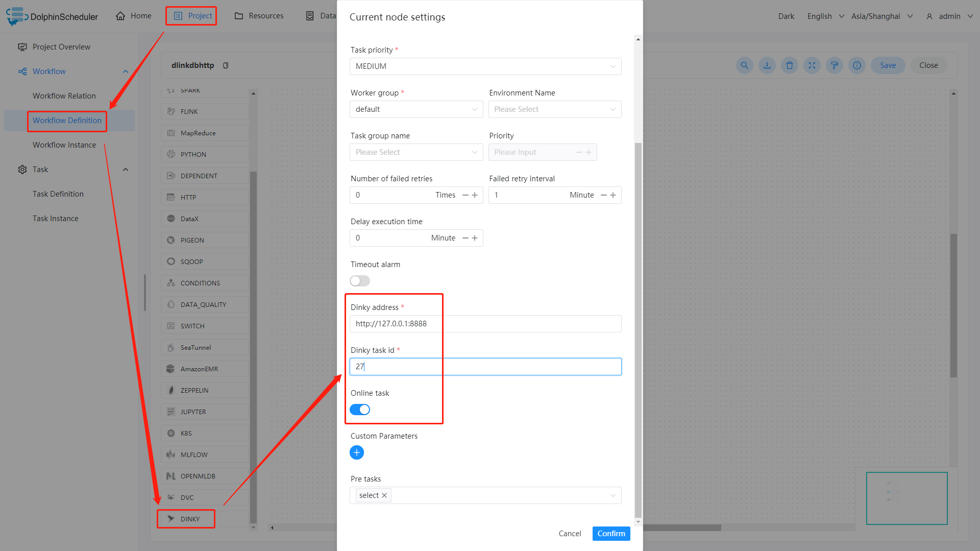Screen dimensions: 980x551
Task: Click the copy icon beside the dlinkdbhttp name
Action: (x=226, y=65)
